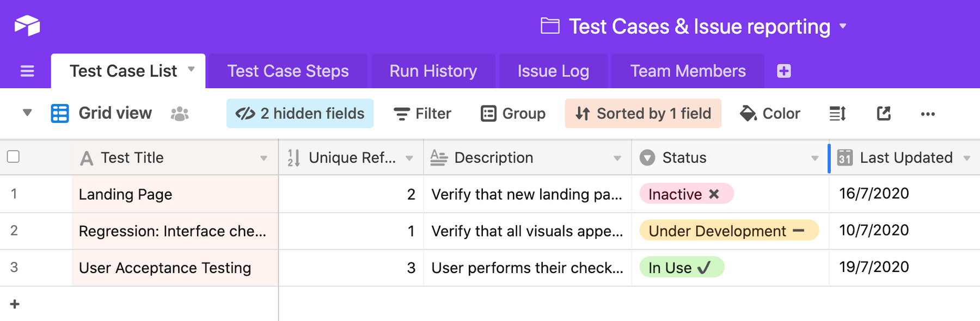The height and width of the screenshot is (321, 980).
Task: Toggle 2 hidden fields panel
Action: tap(300, 114)
